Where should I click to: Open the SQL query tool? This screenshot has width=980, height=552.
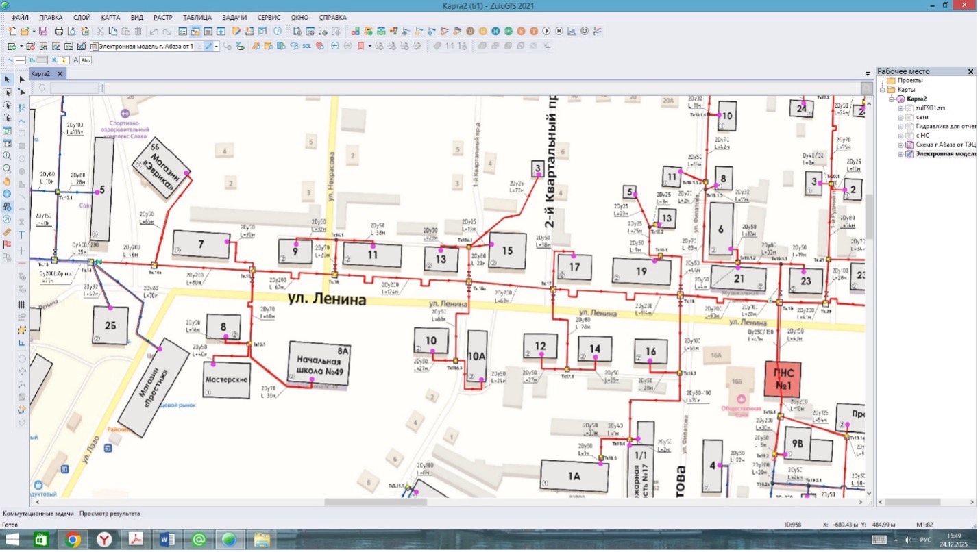point(306,46)
